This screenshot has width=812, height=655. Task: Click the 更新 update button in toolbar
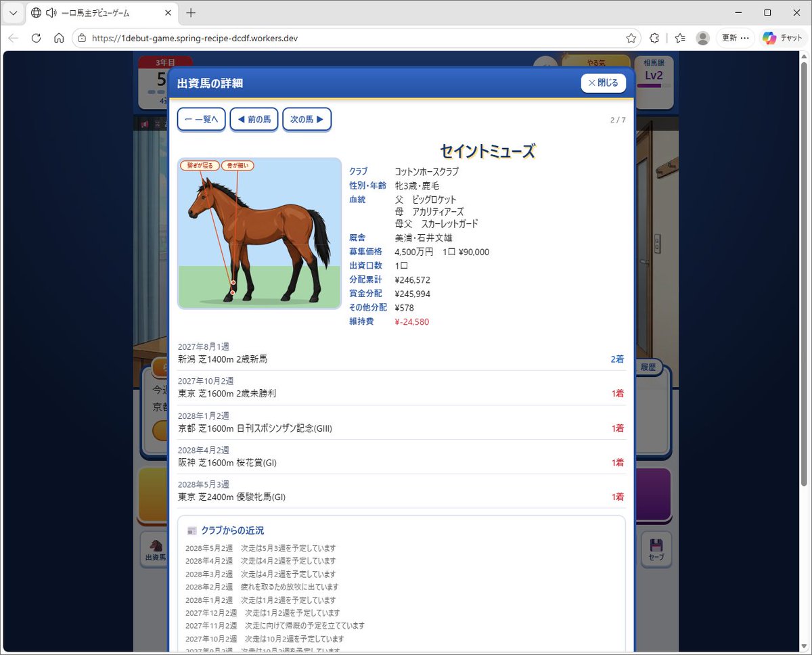735,38
